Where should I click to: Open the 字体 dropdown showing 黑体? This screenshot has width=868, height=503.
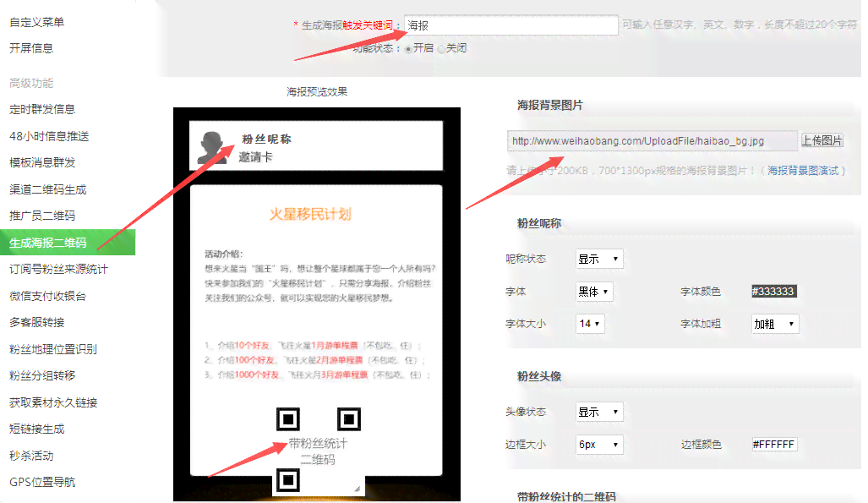click(594, 292)
